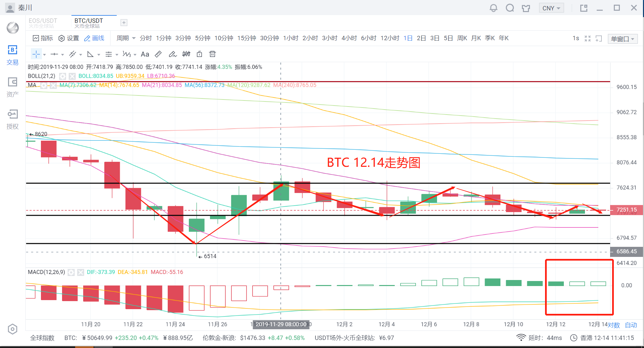Viewport: 644px width, 348px height.
Task: Delete drawings with trash icon
Action: tap(212, 54)
